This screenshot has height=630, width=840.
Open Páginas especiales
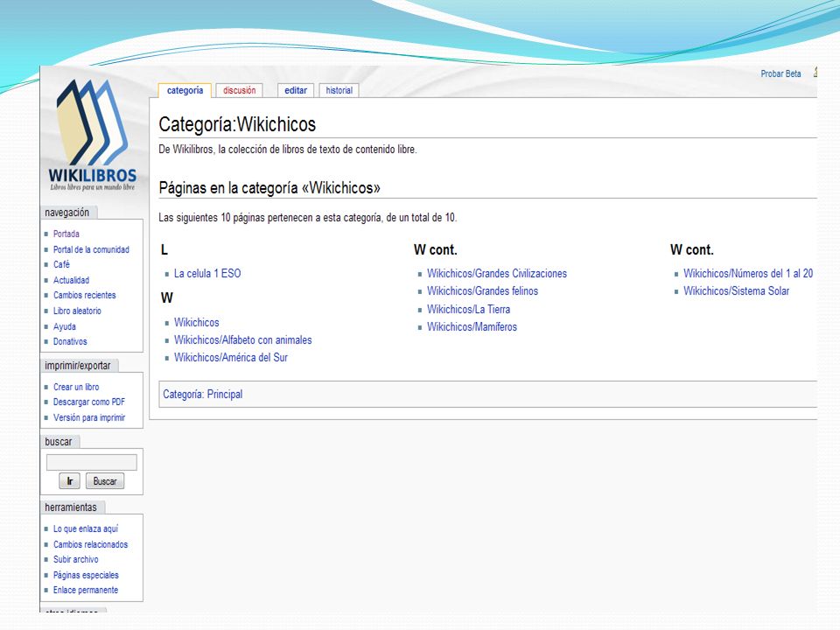point(86,575)
